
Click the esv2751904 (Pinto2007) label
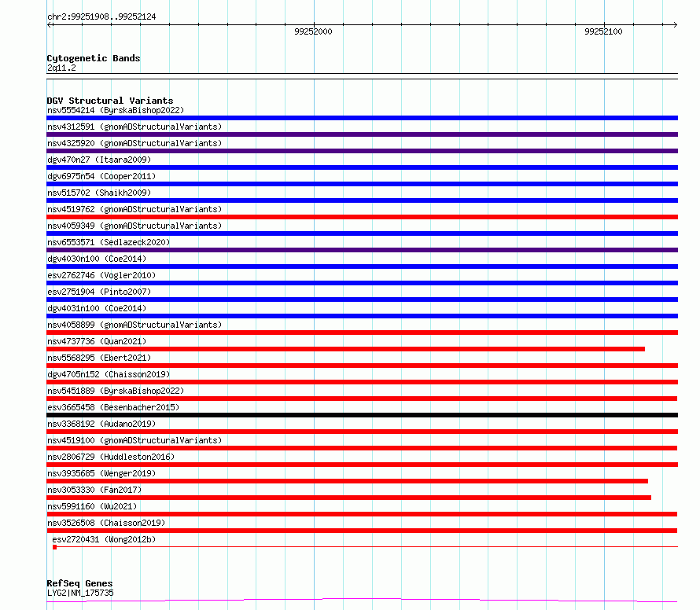click(x=99, y=292)
